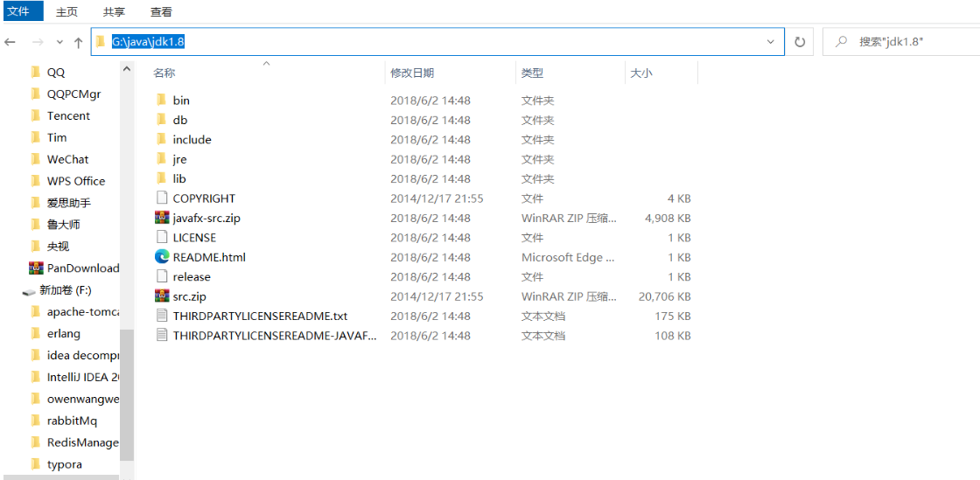Select the include folder icon
Viewport: 980px width, 480px height.
tap(162, 139)
